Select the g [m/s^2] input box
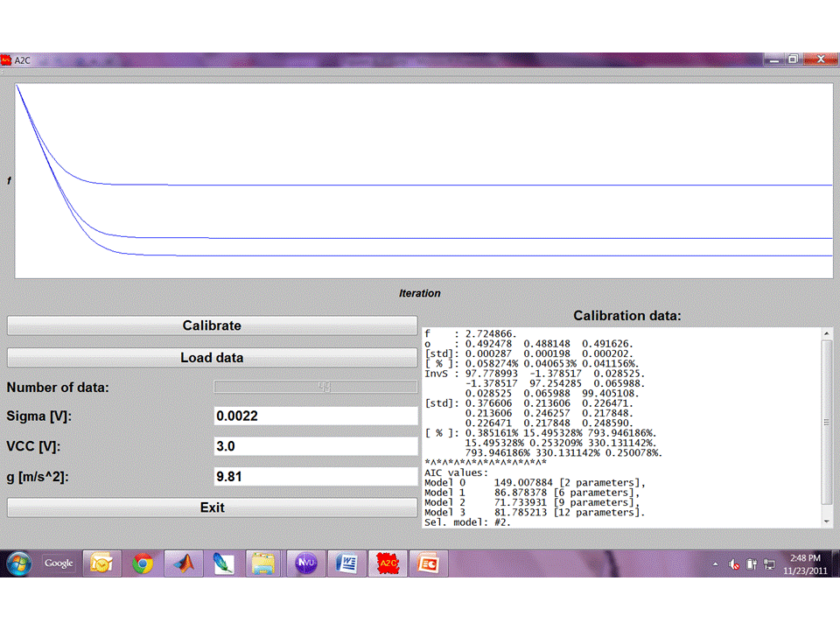 coord(316,477)
